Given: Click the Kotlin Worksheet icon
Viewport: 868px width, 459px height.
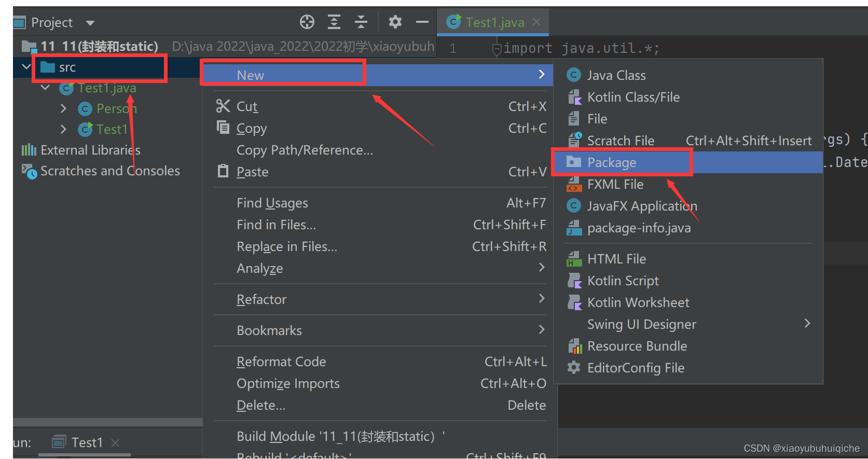Looking at the screenshot, I should pos(574,302).
